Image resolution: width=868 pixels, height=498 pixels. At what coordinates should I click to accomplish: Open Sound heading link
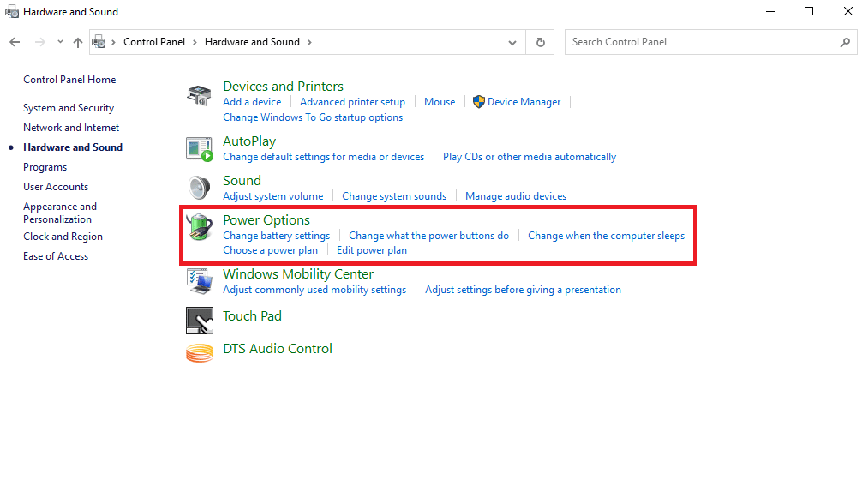click(242, 181)
